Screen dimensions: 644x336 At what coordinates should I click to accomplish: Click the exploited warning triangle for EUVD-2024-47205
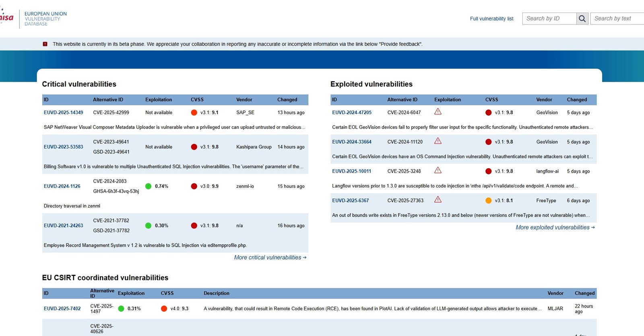point(438,111)
